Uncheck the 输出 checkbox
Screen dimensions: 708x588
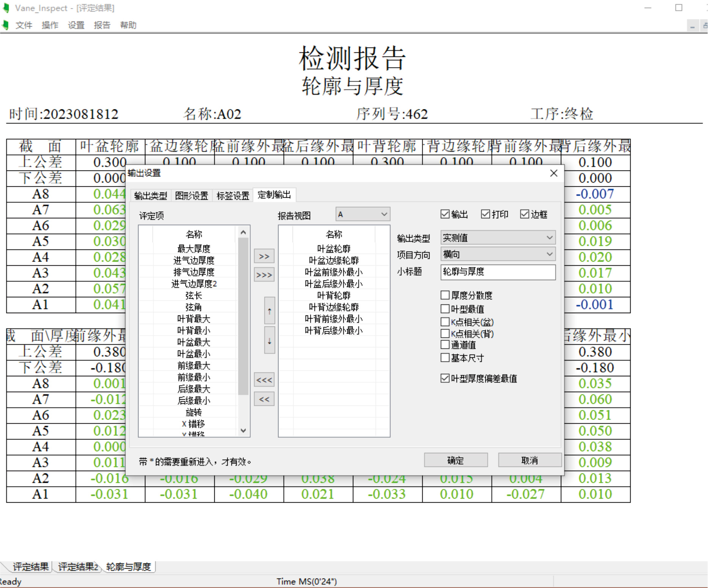tap(445, 214)
